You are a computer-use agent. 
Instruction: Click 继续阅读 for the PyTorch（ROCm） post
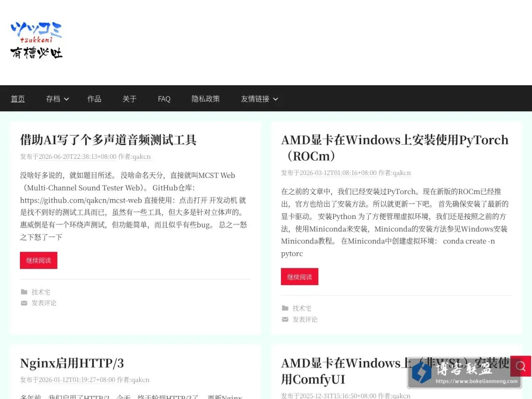[x=300, y=277]
